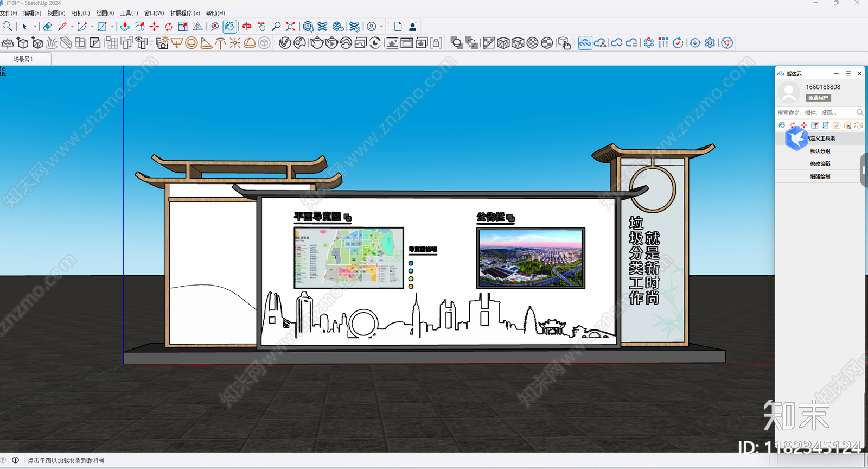Open the 编辑(E) menu
The height and width of the screenshot is (469, 868).
[32, 13]
